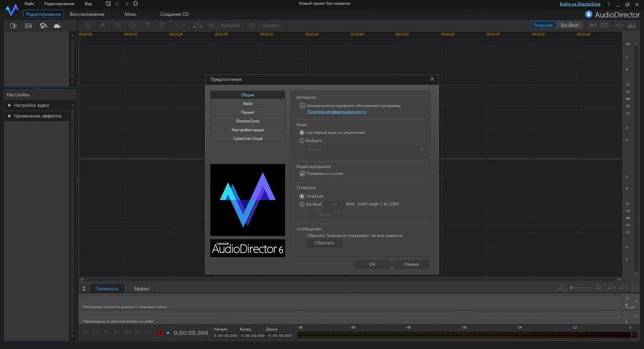Open the 'Вид' menu

click(x=88, y=4)
